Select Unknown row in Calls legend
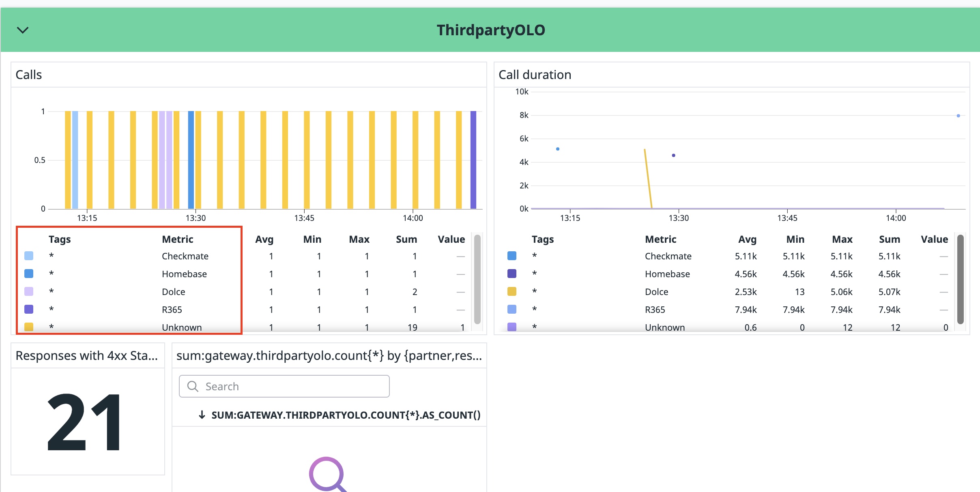Image resolution: width=980 pixels, height=492 pixels. point(245,327)
